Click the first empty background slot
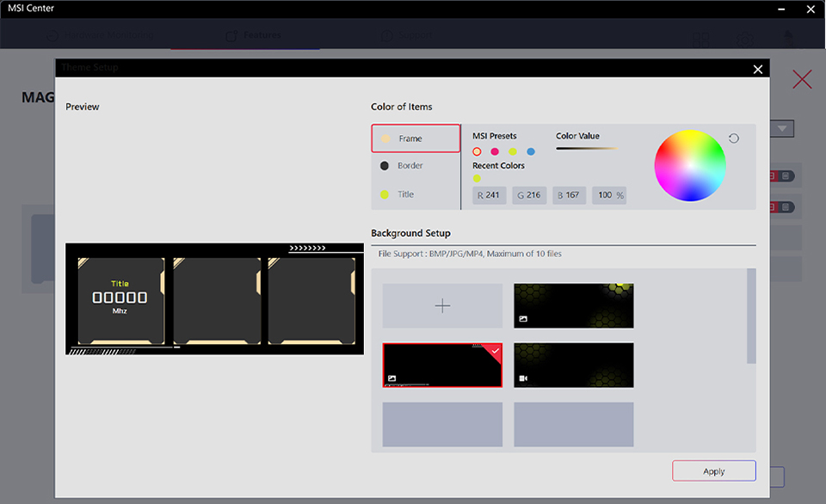The width and height of the screenshot is (826, 504). coord(442,425)
